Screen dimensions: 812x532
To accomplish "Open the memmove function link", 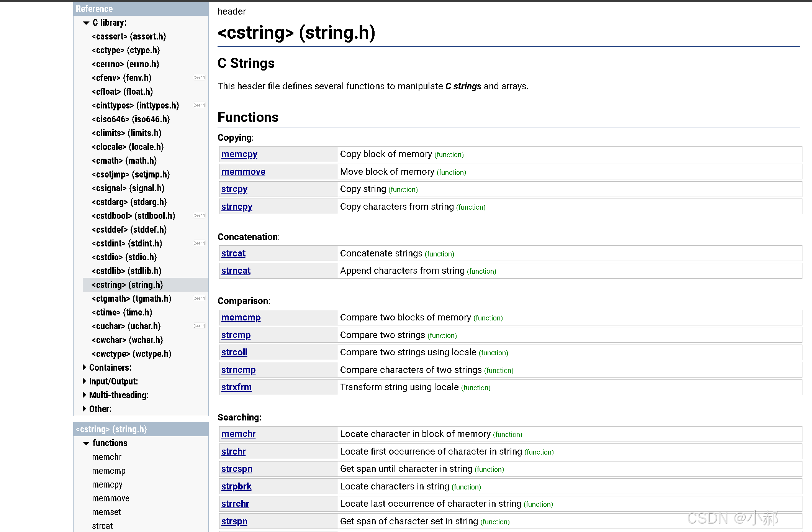I will (243, 172).
